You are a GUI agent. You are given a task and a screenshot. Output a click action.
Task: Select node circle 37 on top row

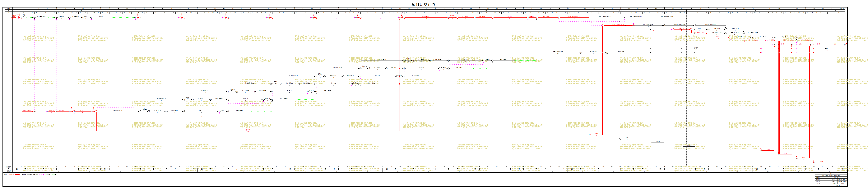pyautogui.click(x=272, y=18)
